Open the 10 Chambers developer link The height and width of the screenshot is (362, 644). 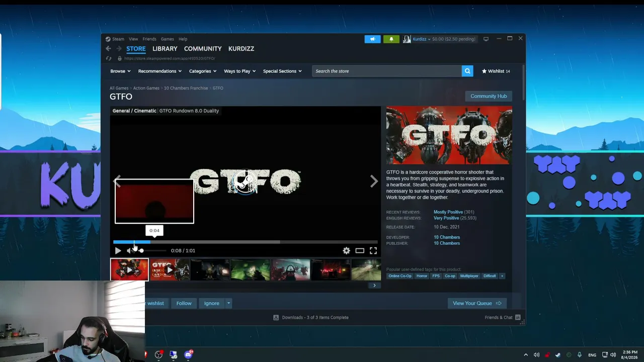click(x=447, y=237)
